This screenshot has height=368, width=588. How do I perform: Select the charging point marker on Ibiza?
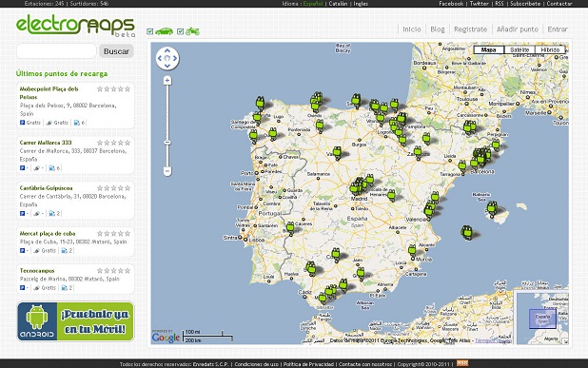[466, 232]
